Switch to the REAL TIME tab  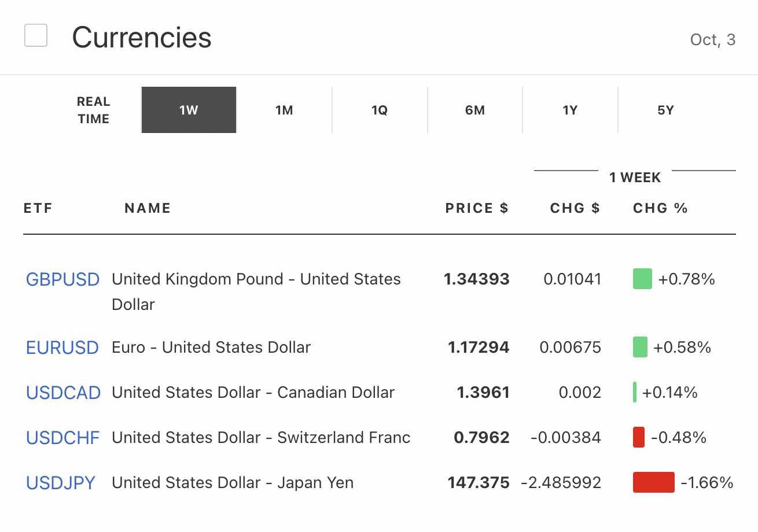(93, 110)
